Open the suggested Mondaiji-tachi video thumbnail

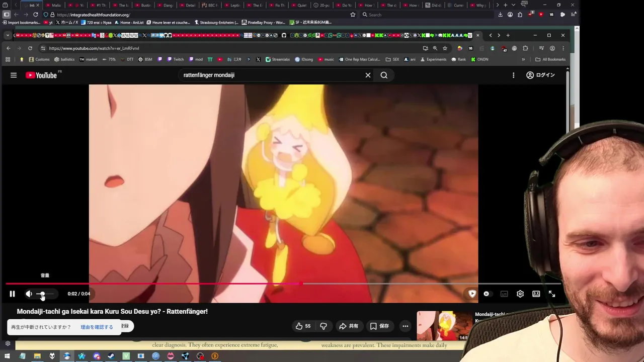444,326
